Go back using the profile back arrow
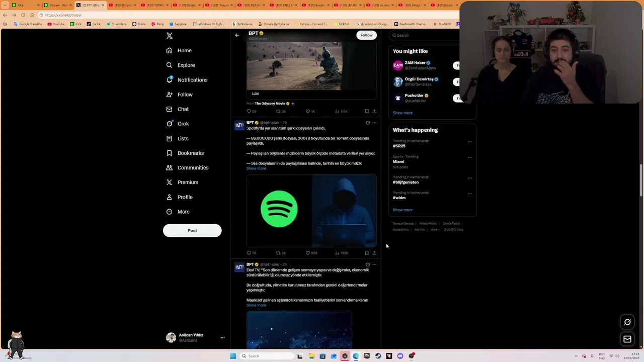Viewport: 644px width, 362px height. 237,35
